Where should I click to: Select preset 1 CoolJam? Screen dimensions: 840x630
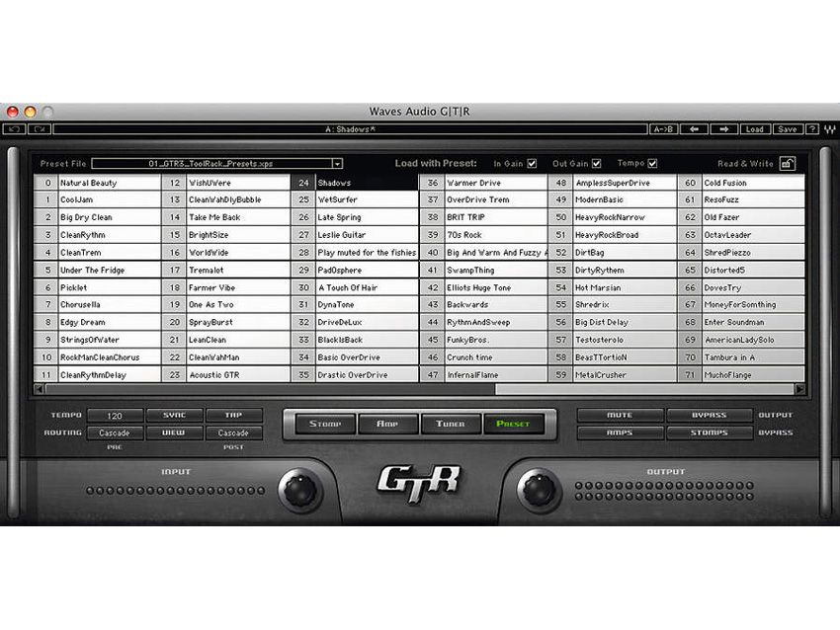97,199
